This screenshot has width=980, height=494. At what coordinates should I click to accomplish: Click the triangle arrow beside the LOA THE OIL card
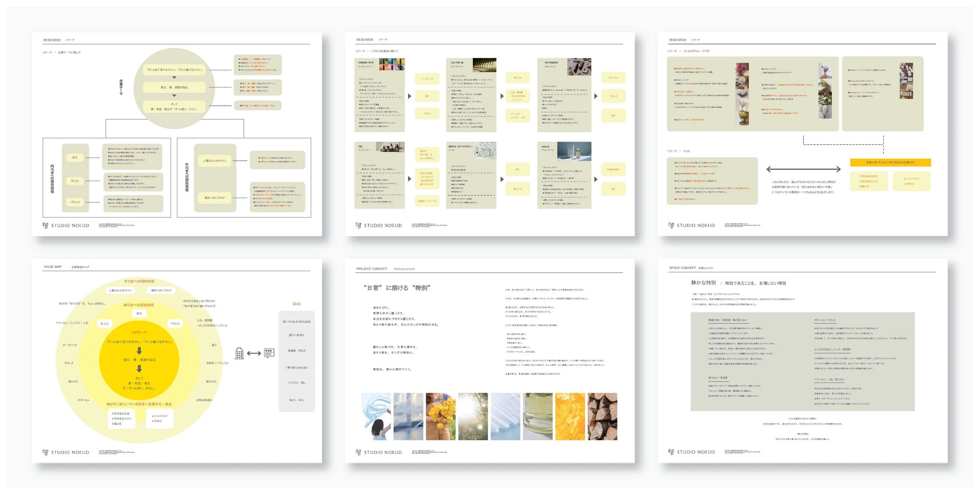[x=502, y=96]
